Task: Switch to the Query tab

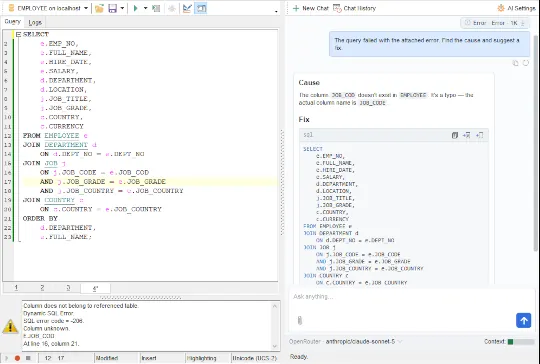Action: 13,22
